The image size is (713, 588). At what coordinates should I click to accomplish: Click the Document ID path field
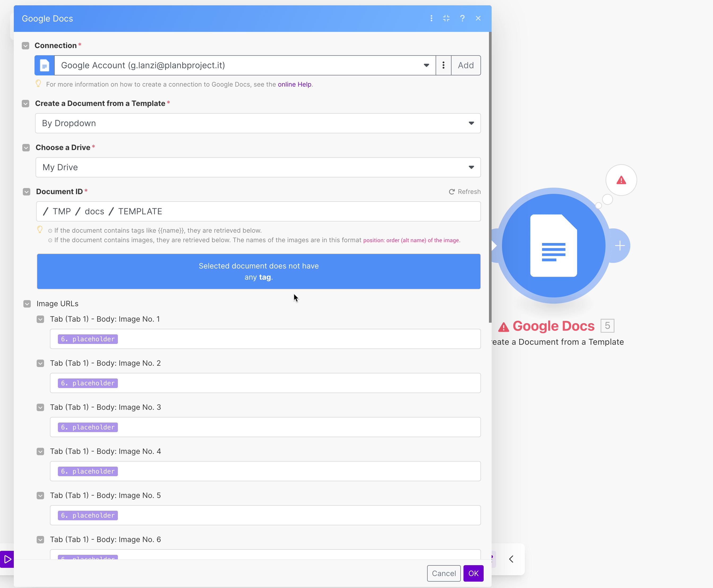pyautogui.click(x=258, y=211)
